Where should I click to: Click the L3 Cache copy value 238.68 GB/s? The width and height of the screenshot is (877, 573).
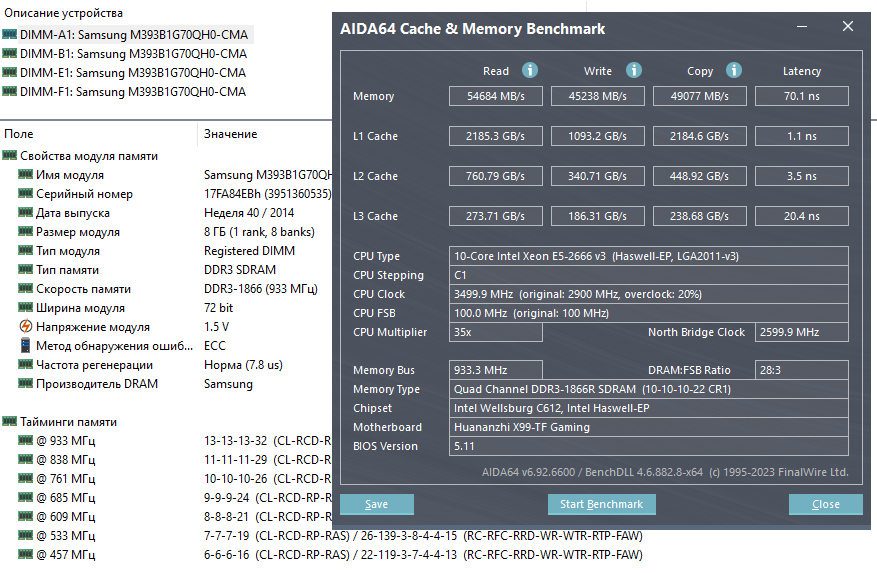tap(700, 216)
